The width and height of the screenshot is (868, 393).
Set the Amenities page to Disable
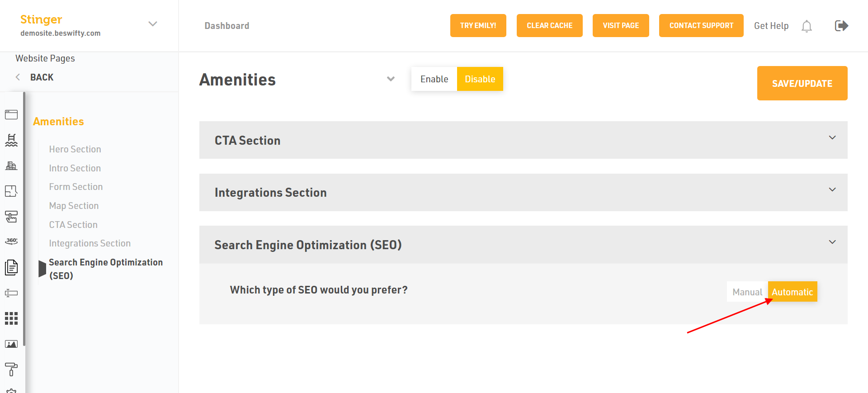tap(480, 79)
